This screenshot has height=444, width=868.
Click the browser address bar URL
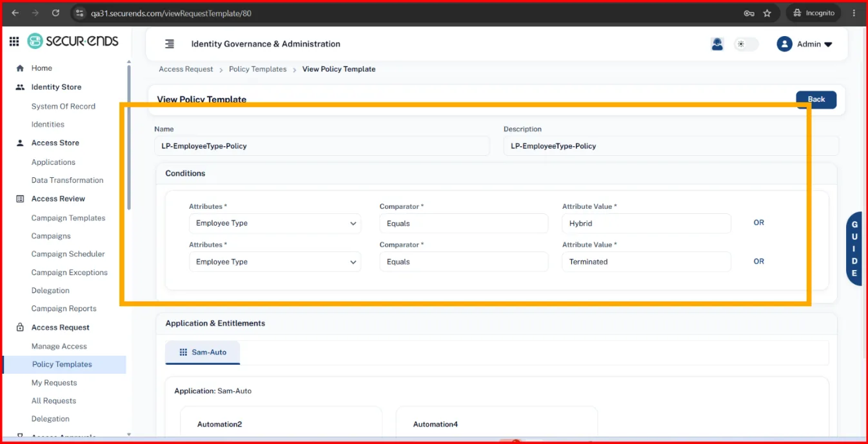click(x=171, y=13)
